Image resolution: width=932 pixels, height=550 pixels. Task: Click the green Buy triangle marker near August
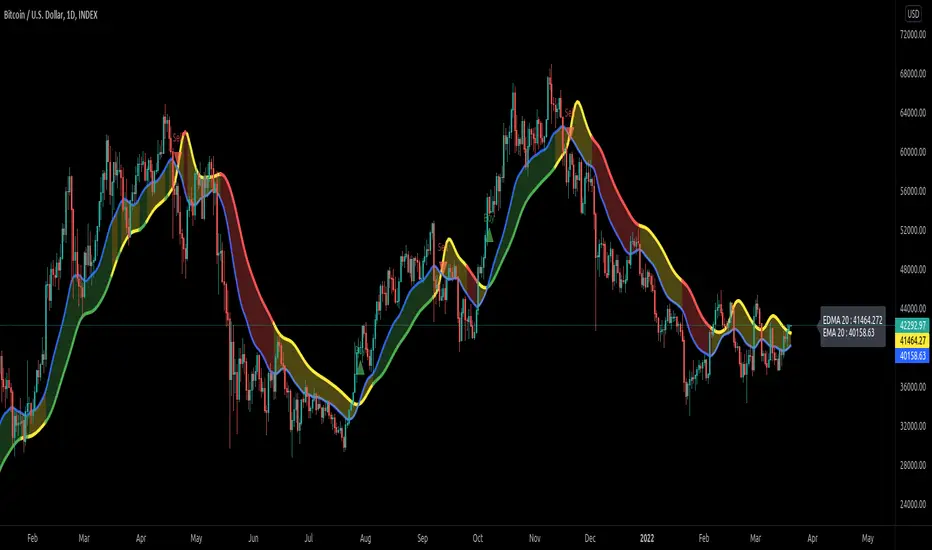click(x=360, y=368)
